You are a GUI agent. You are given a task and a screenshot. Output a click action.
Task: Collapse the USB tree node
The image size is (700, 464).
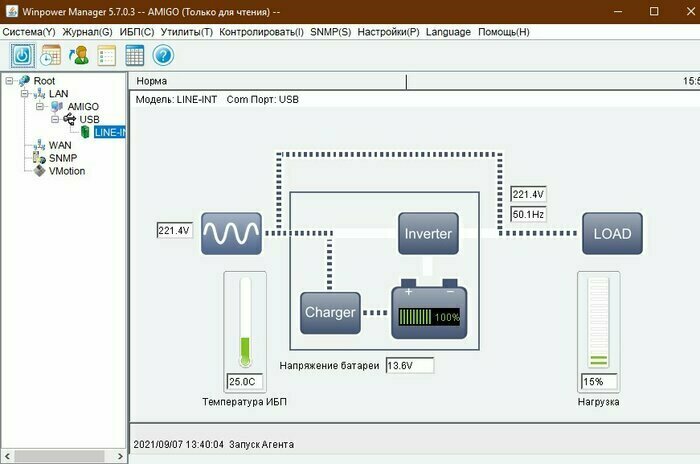55,119
